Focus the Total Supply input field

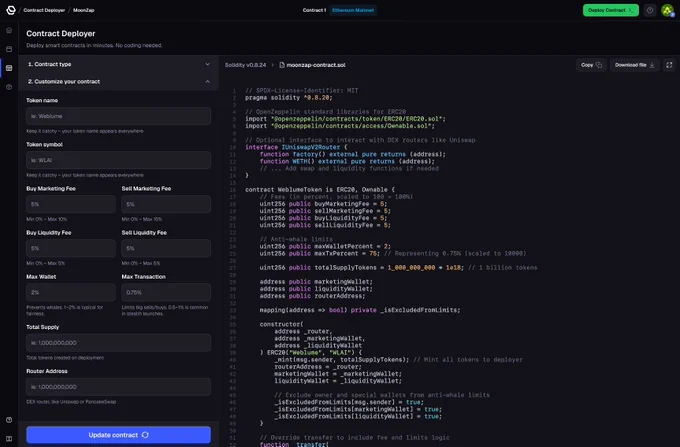118,343
